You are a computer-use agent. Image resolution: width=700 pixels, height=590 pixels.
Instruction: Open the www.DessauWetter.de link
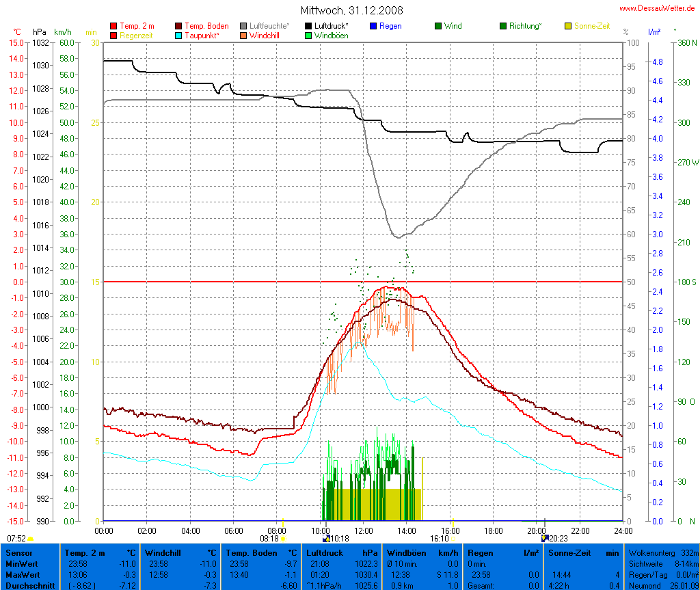pyautogui.click(x=658, y=8)
